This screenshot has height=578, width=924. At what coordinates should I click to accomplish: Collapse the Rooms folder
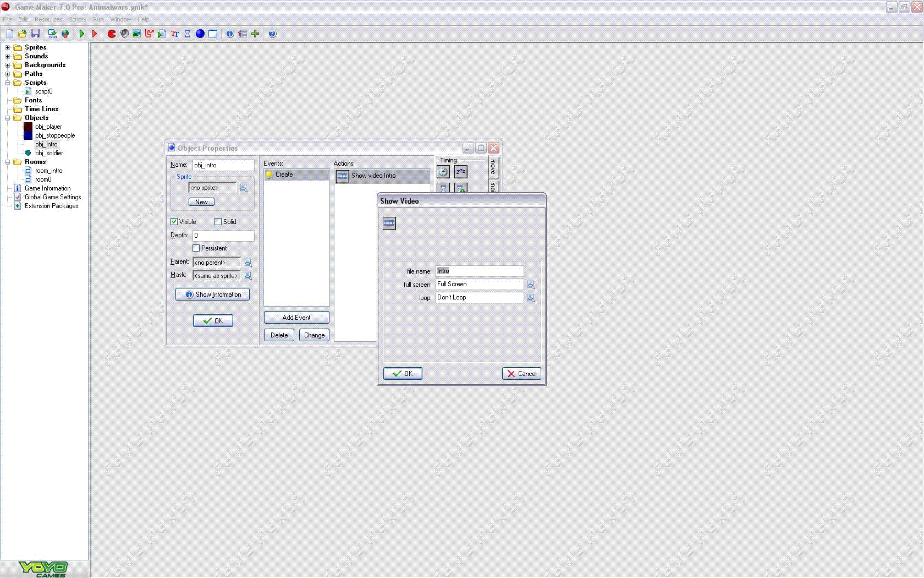coord(8,162)
